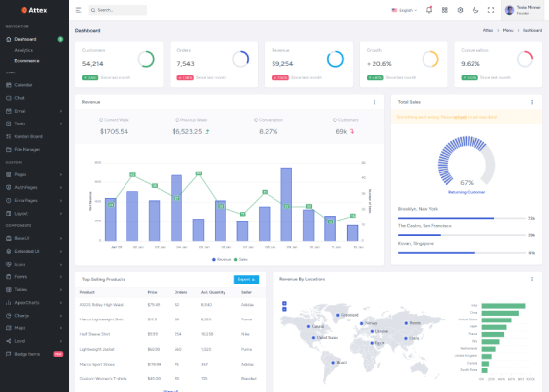Open the Total Sales card's three-dot menu
This screenshot has width=549, height=392.
tap(532, 102)
